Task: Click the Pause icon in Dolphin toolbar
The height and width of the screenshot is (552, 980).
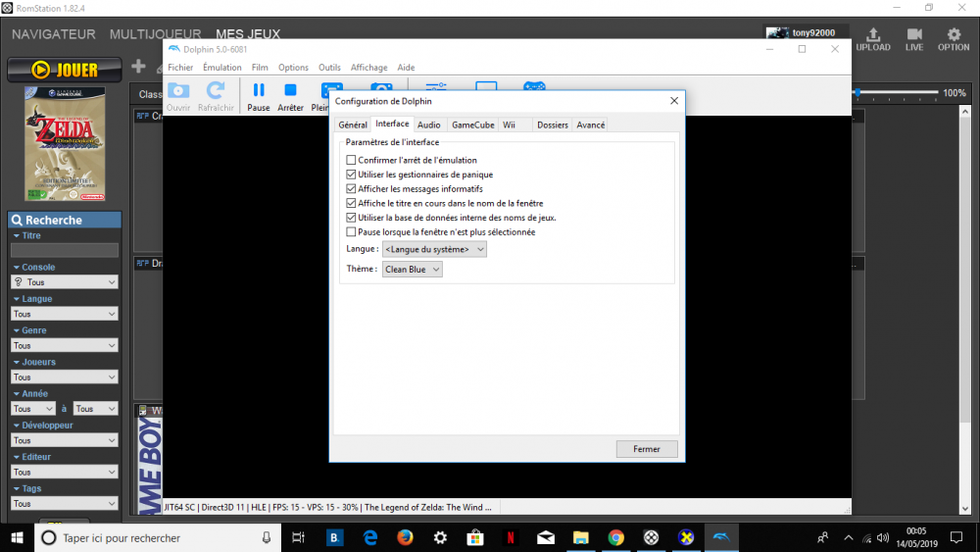Action: pyautogui.click(x=259, y=91)
